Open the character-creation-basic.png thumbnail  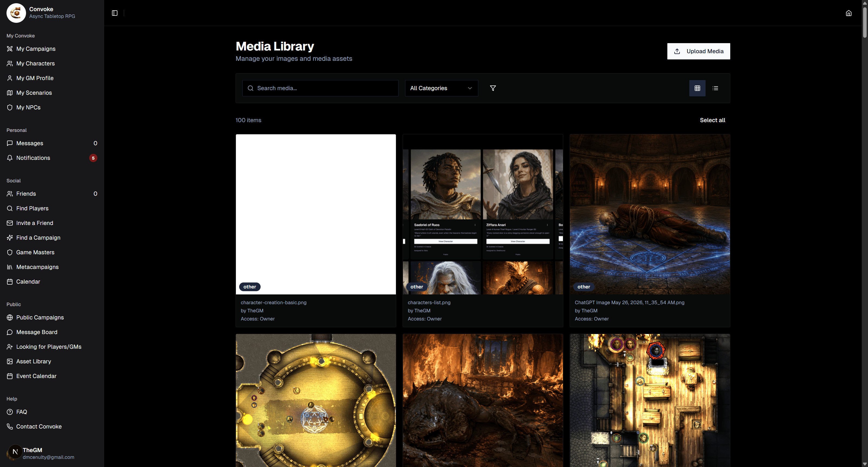point(316,214)
